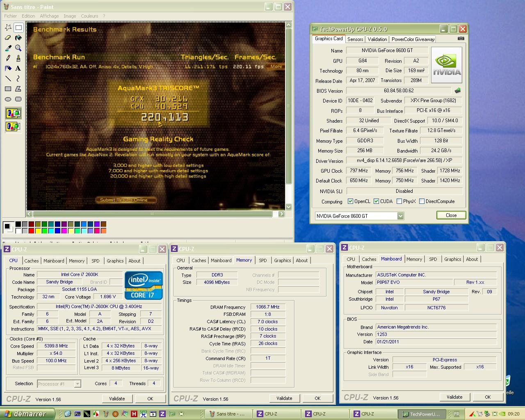This screenshot has width=525, height=420.
Task: Open Caches tab in the left CPU-Z window
Action: 32,261
